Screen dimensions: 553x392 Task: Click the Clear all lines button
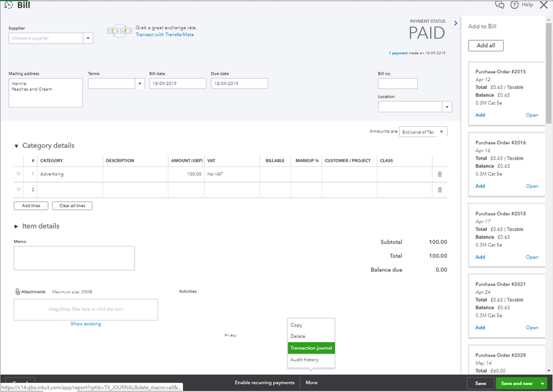click(x=72, y=205)
